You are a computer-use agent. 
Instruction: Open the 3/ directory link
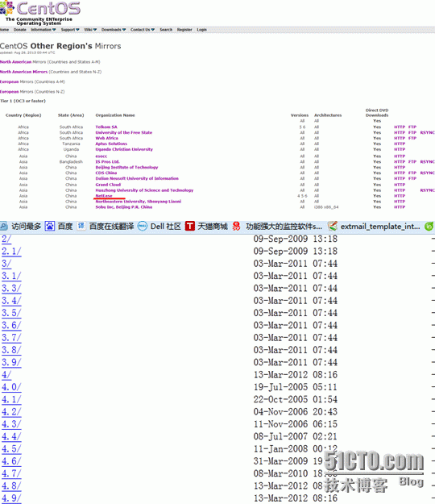click(x=6, y=264)
